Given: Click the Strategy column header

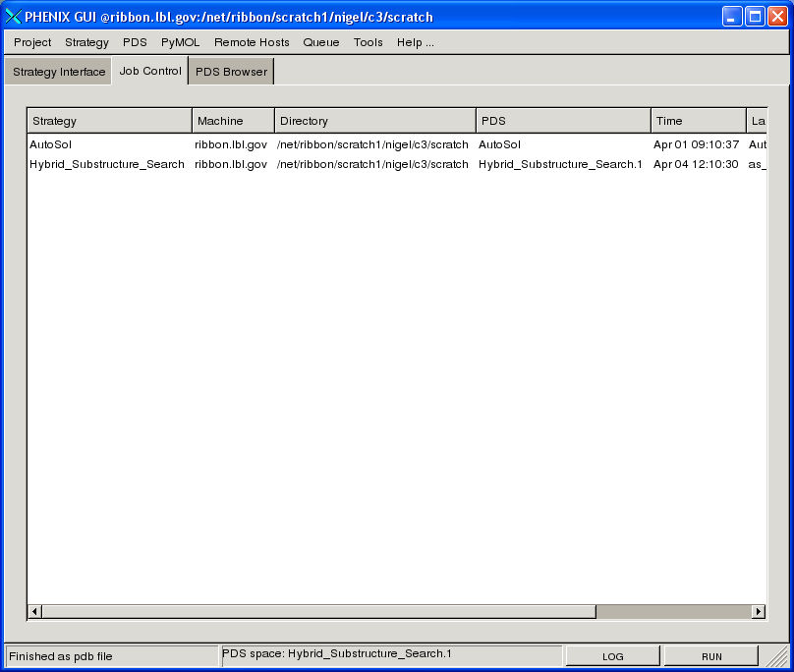Looking at the screenshot, I should coord(109,121).
